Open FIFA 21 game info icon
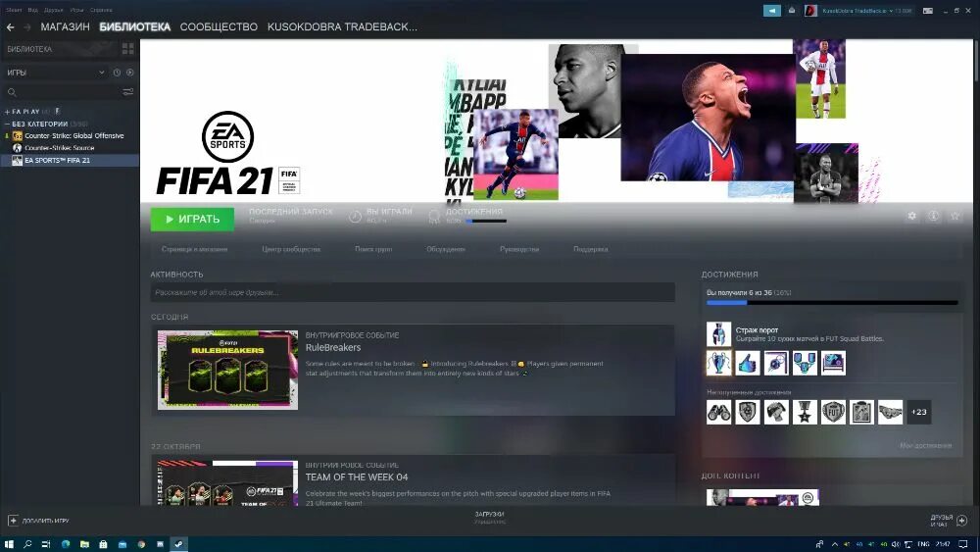 point(933,216)
